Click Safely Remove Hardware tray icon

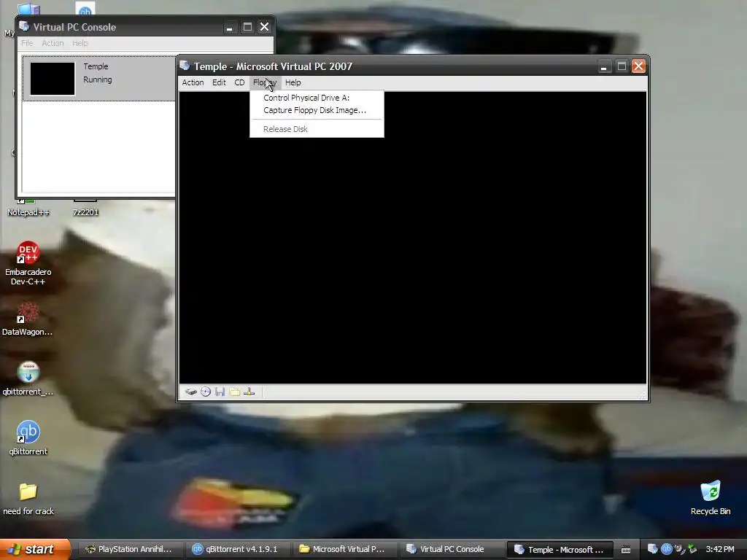tap(692, 549)
